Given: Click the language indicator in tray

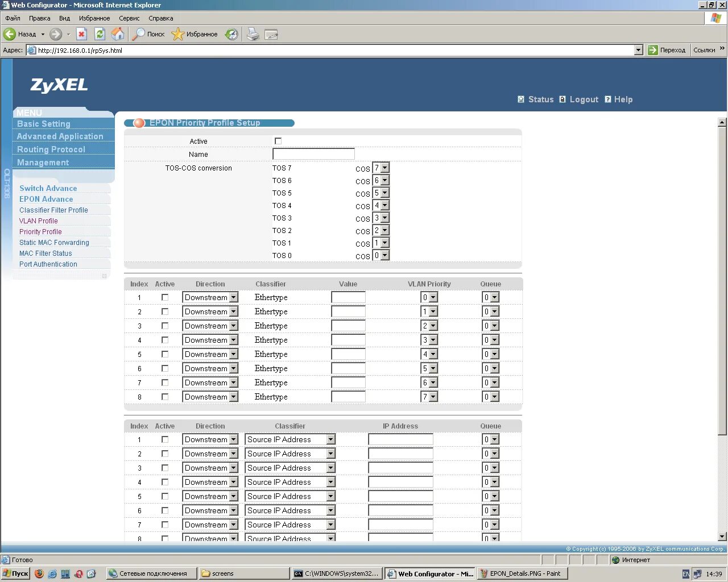Looking at the screenshot, I should (x=686, y=573).
